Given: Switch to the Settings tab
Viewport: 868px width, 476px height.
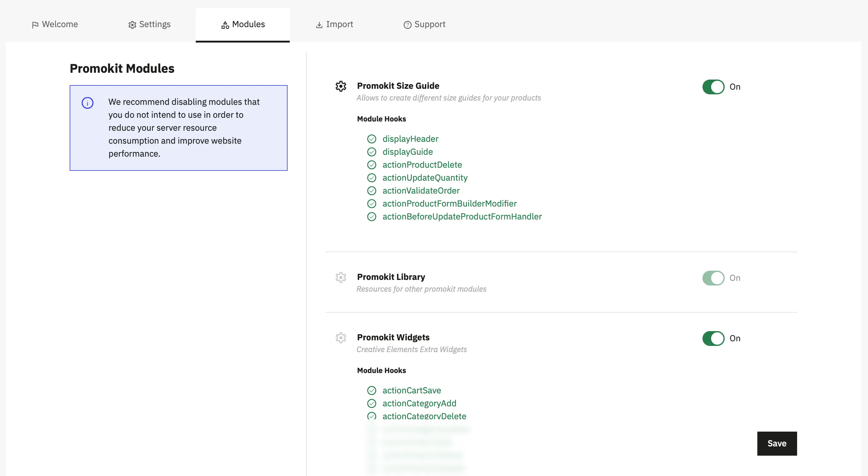Looking at the screenshot, I should coord(149,24).
